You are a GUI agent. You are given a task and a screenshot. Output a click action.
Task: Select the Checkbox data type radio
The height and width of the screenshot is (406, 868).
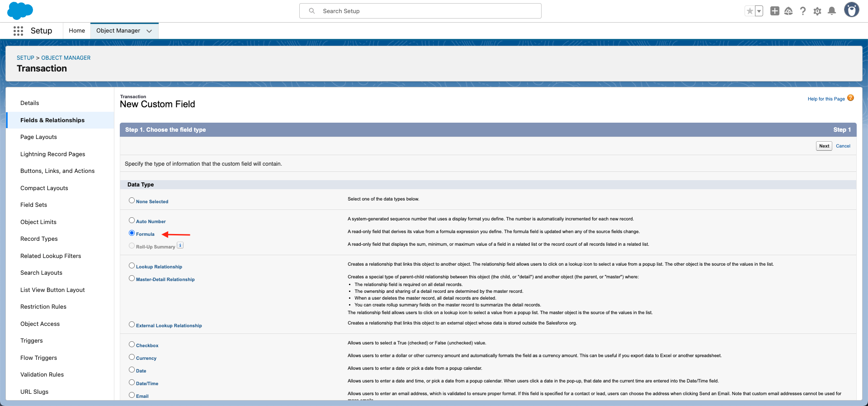[132, 344]
